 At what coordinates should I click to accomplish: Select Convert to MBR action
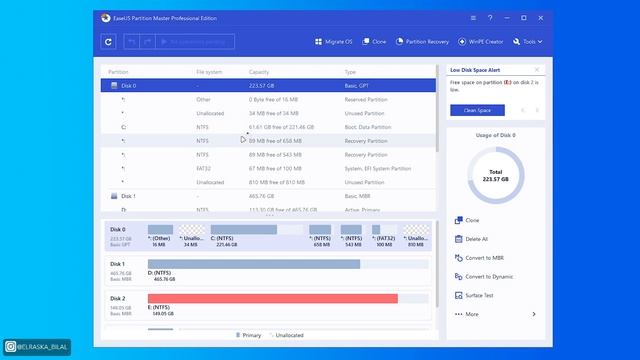479,258
